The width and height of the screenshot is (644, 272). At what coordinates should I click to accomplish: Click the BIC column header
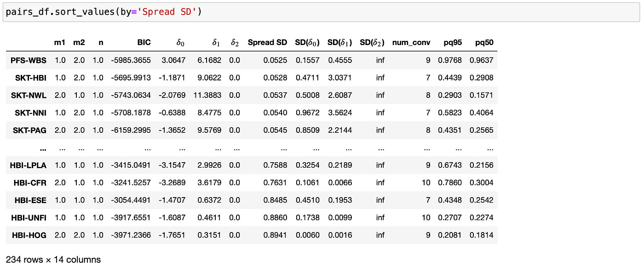pyautogui.click(x=144, y=43)
